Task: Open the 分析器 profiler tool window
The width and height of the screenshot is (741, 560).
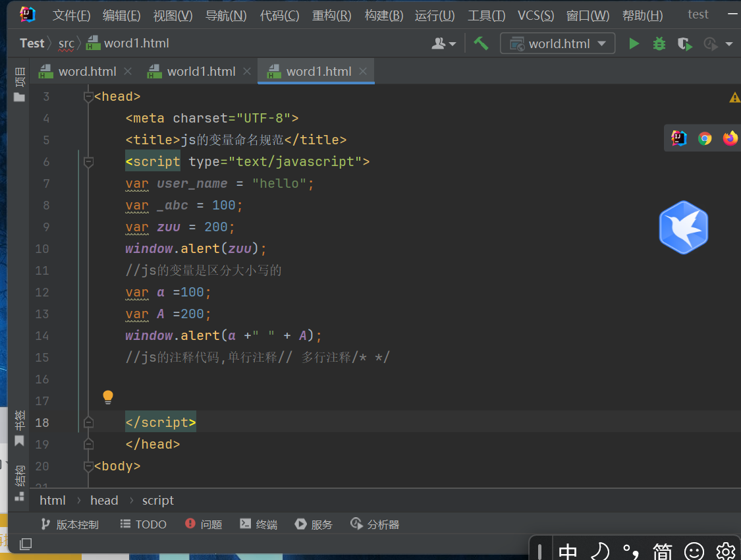Action: [375, 524]
